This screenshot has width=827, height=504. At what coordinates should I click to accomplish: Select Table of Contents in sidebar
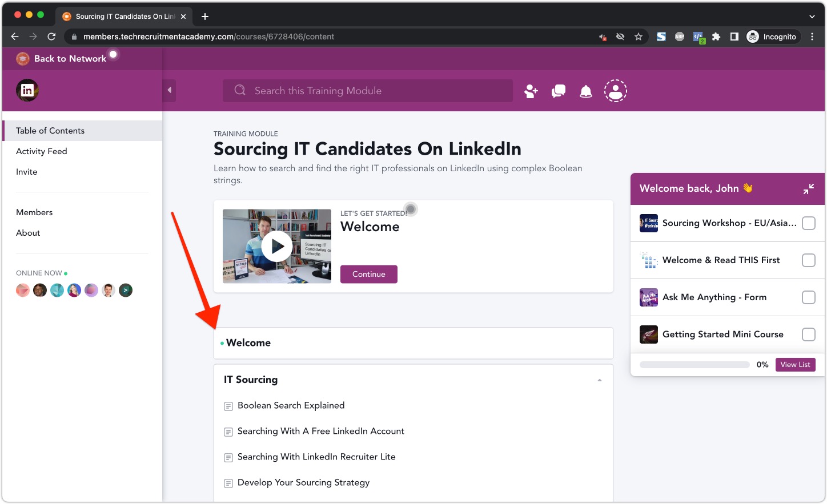[x=82, y=131]
